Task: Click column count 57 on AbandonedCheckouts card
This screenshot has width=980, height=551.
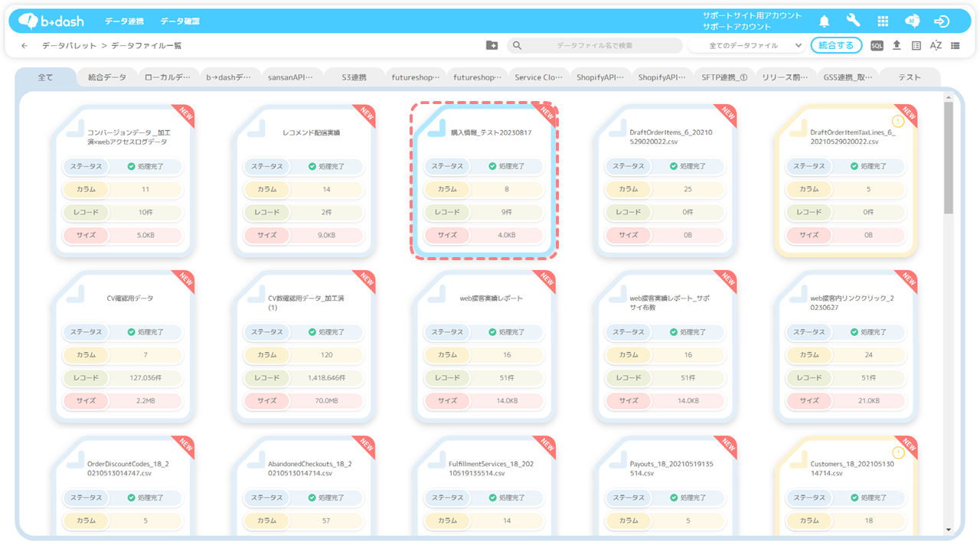Action: coord(326,521)
